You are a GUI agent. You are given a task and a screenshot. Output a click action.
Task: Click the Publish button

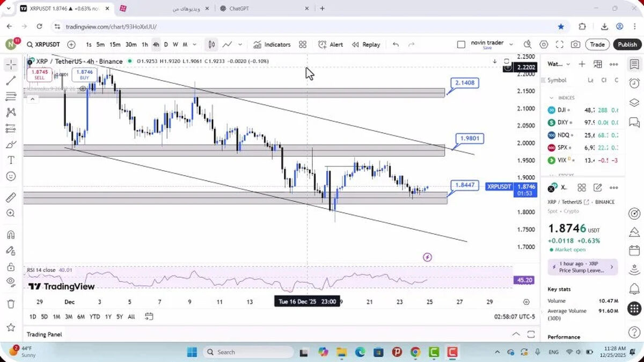coord(627,45)
